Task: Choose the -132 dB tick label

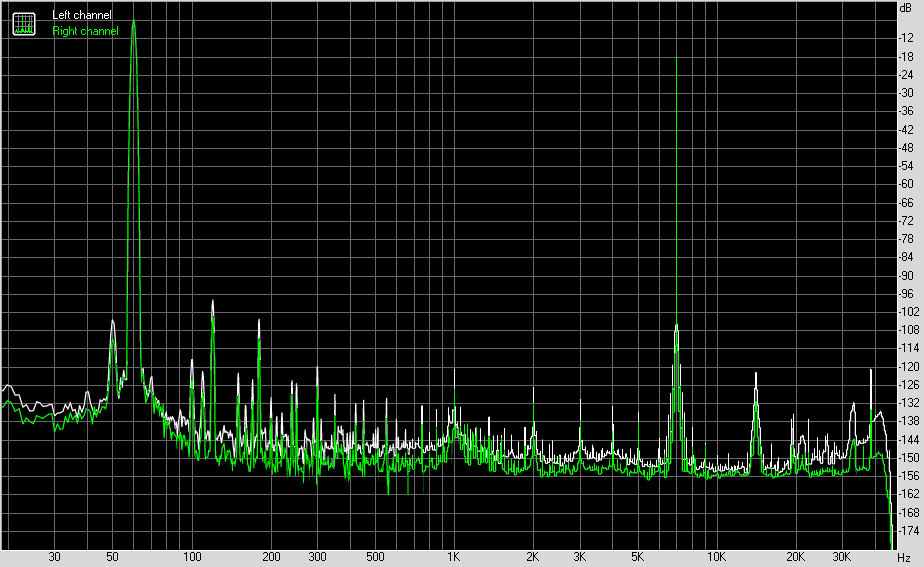Action: coord(908,403)
